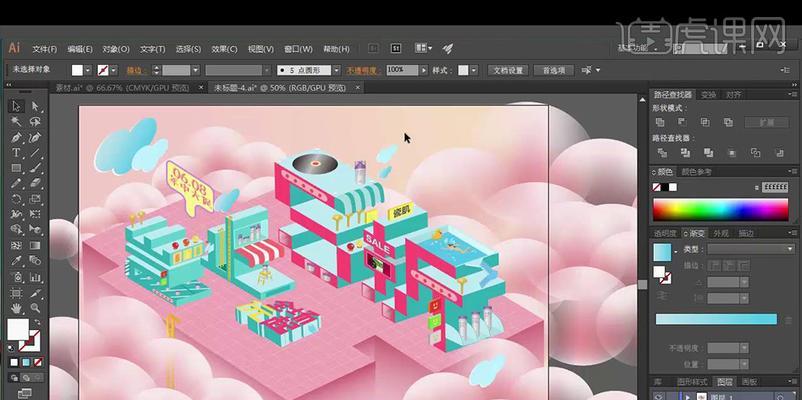802x400 pixels.
Task: Select the Artboard tool
Action: [16, 293]
